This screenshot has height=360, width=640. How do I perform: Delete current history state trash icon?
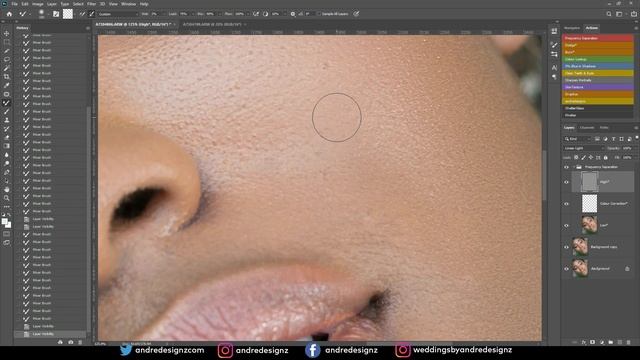[80, 342]
